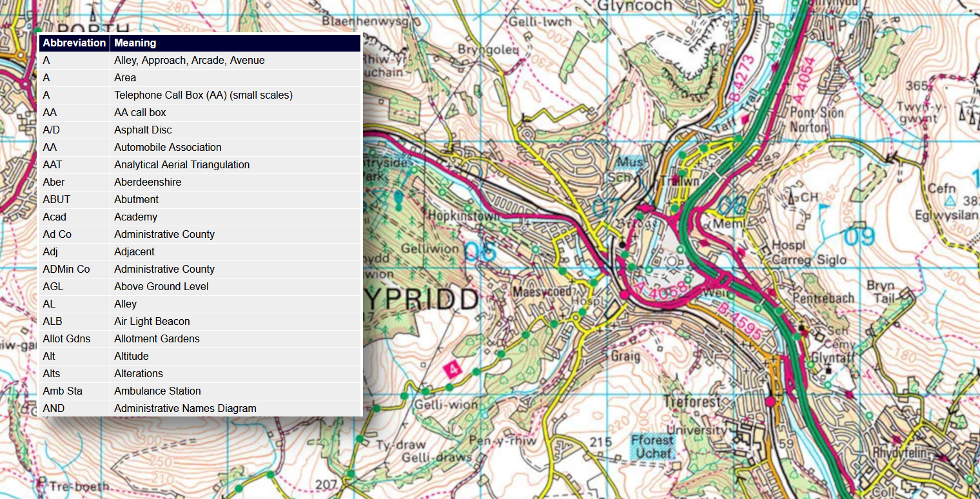Click the pink route 4 marker
The width and height of the screenshot is (980, 499).
453,369
